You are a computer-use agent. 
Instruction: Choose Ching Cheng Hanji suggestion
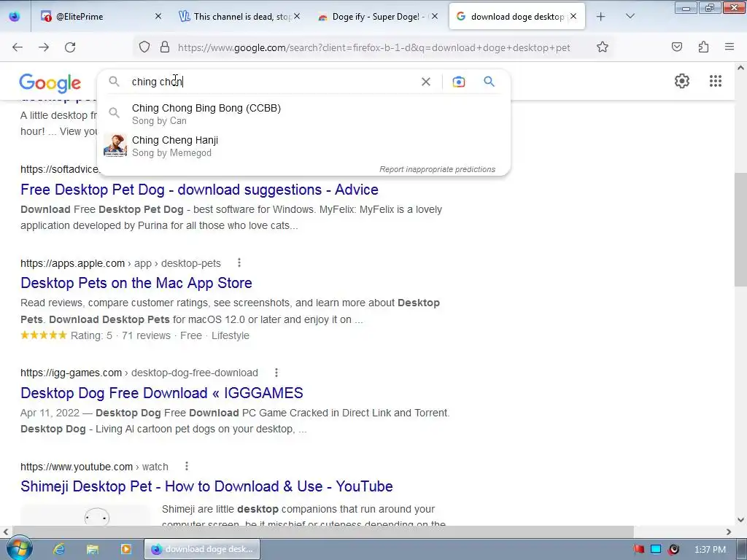(x=303, y=146)
